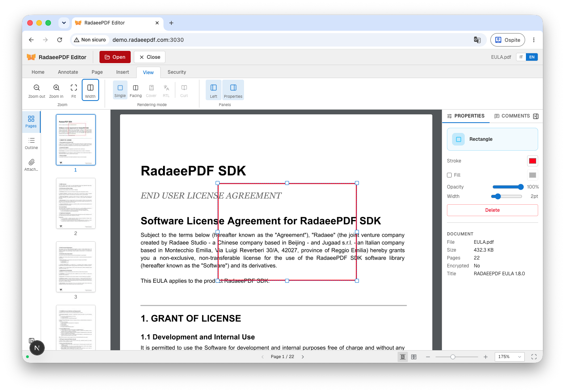565x392 pixels.
Task: Enable two-page layout in status bar
Action: click(414, 357)
